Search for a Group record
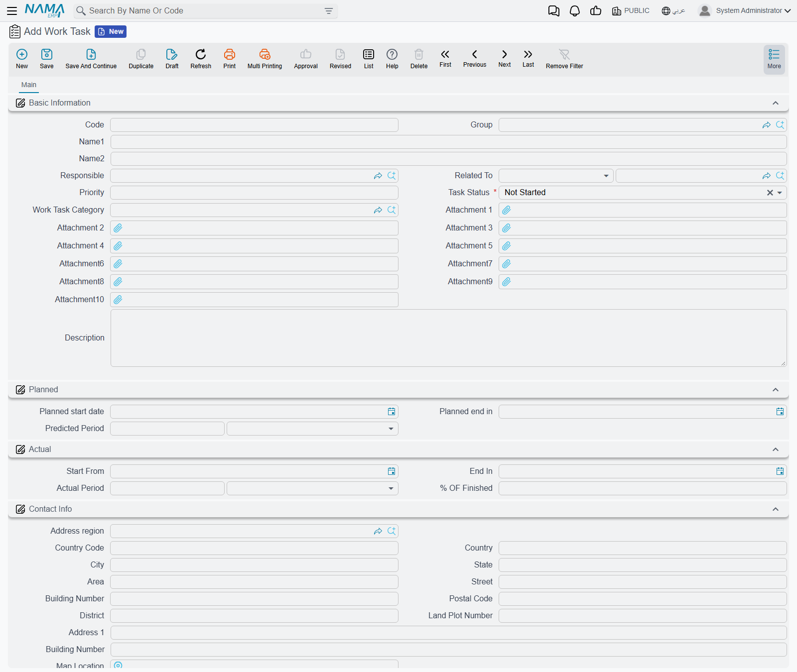 pyautogui.click(x=780, y=125)
